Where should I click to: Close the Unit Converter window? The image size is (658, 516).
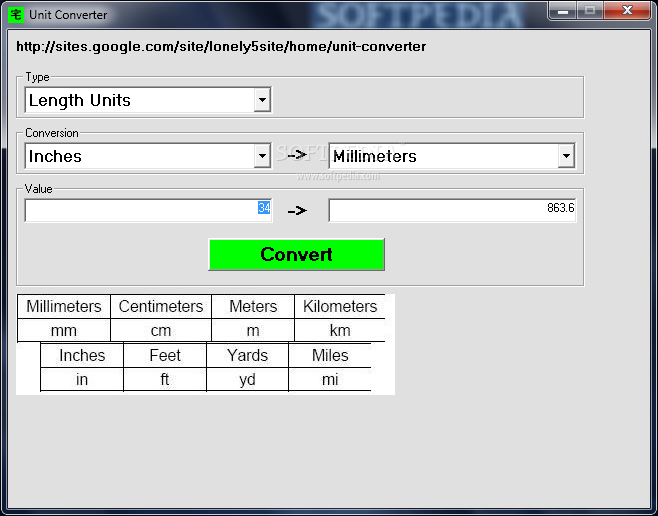coord(627,10)
